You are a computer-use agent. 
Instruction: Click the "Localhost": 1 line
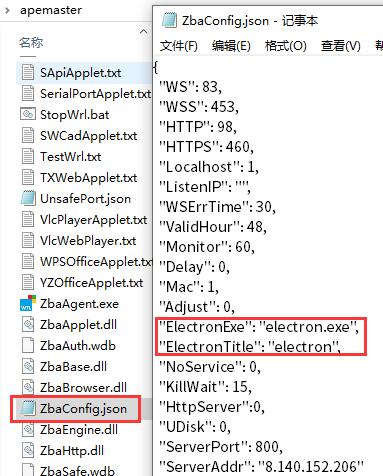(209, 167)
